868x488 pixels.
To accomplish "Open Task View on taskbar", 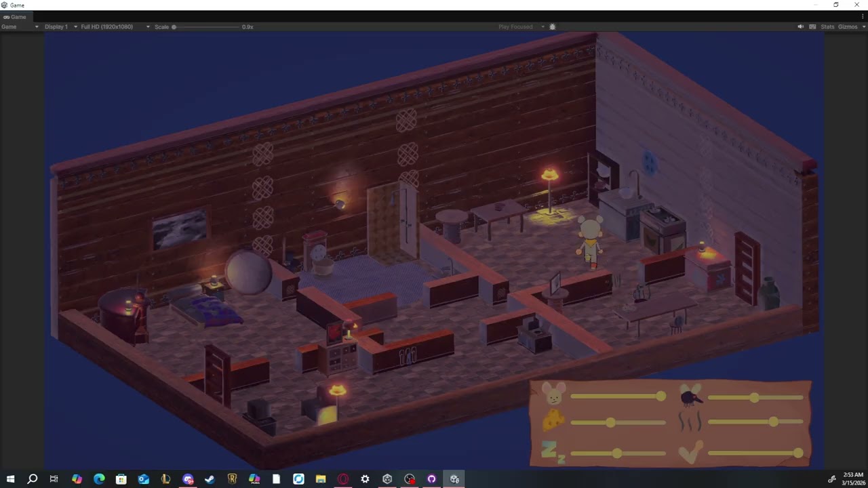I will (54, 479).
